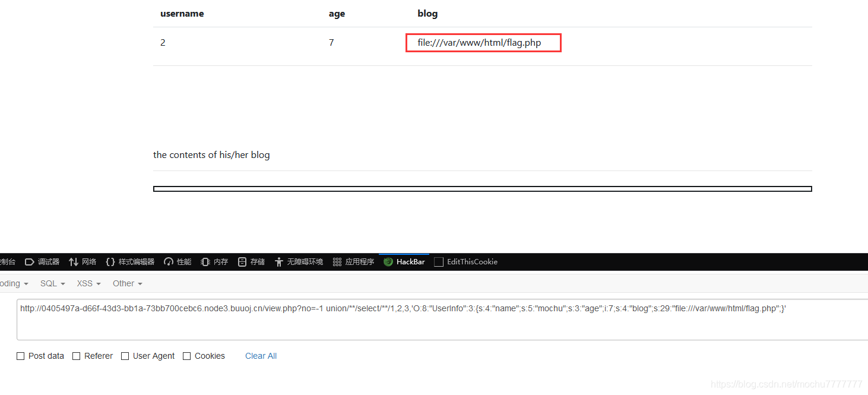Open the Storage panel icon
This screenshot has width=868, height=395.
tap(242, 262)
